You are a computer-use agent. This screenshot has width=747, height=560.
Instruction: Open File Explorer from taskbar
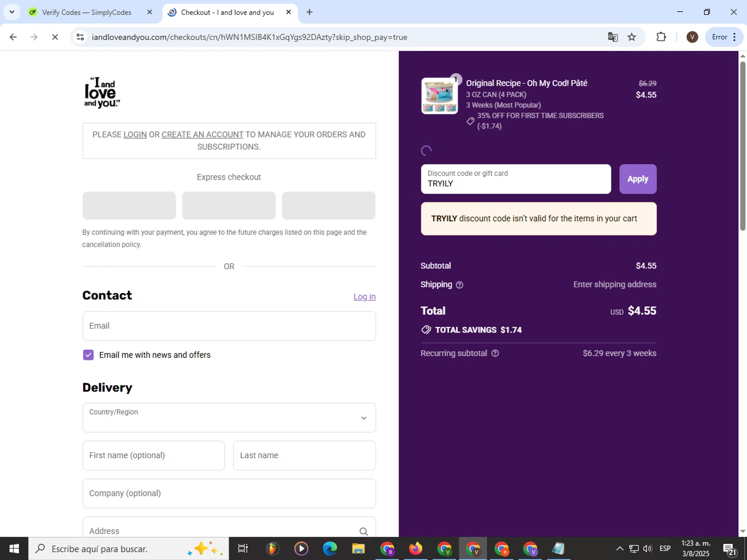coord(358,549)
